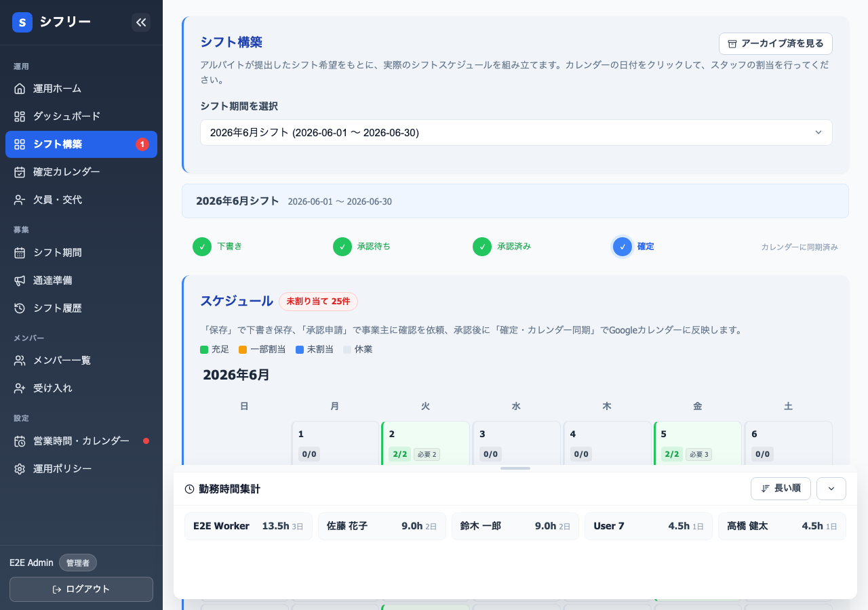Viewport: 868px width, 610px height.
Task: Click the green 充足 legend swatch
Action: (x=204, y=350)
